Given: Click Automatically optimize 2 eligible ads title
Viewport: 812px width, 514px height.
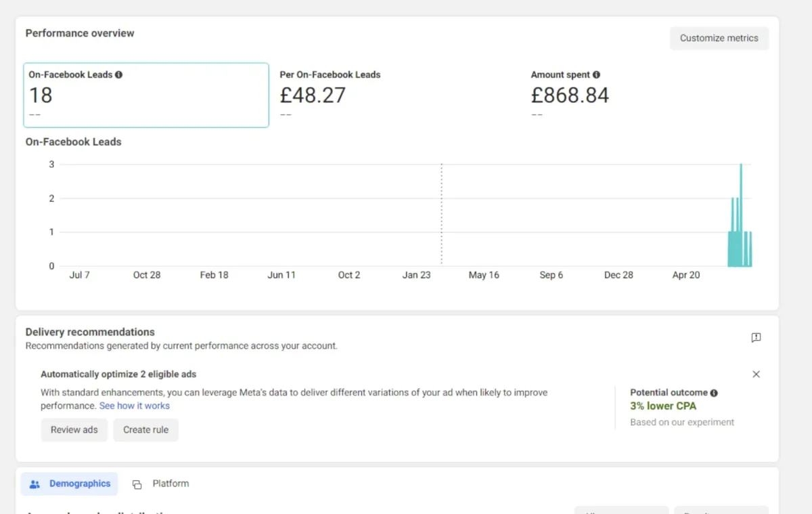Looking at the screenshot, I should [118, 374].
